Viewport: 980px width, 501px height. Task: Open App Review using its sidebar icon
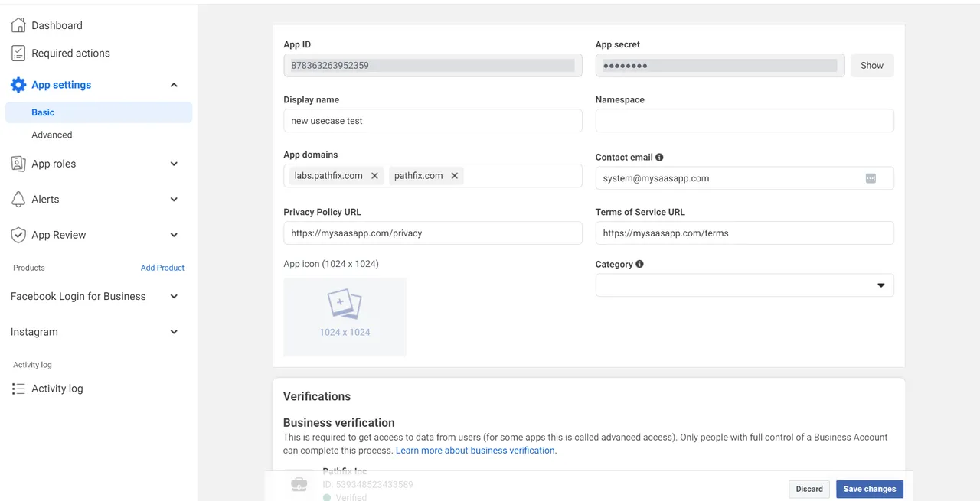(x=18, y=235)
